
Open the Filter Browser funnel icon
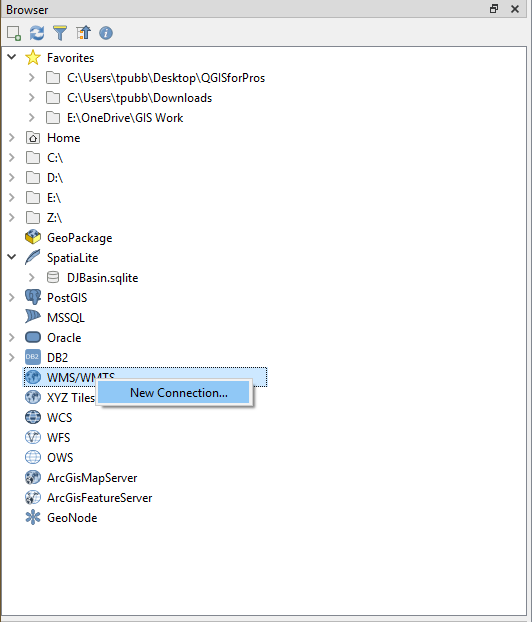[x=60, y=33]
